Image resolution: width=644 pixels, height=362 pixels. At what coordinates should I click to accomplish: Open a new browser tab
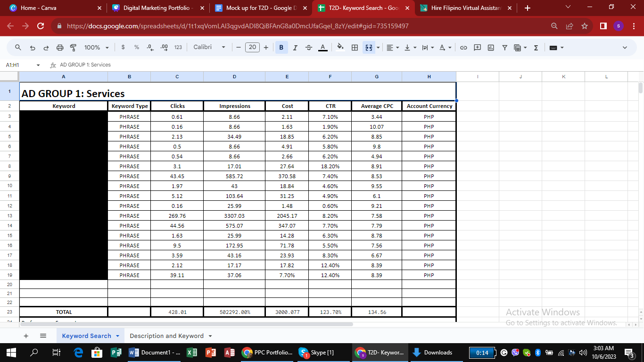[528, 8]
